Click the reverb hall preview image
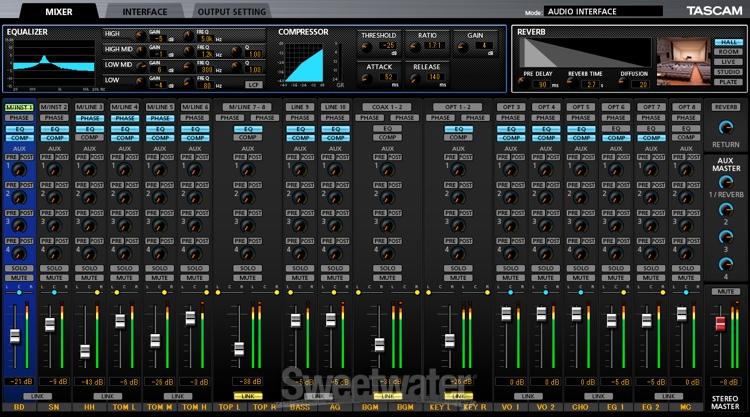The height and width of the screenshot is (417, 750). pyautogui.click(x=683, y=62)
